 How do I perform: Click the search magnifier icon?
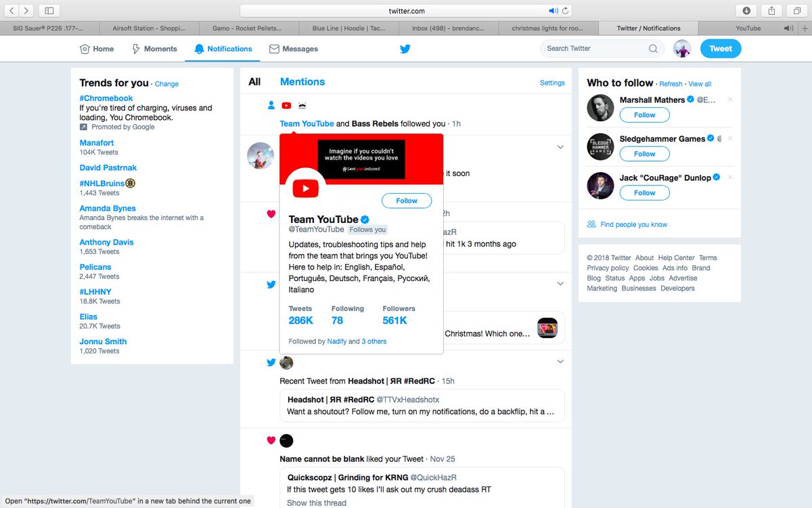pos(653,49)
